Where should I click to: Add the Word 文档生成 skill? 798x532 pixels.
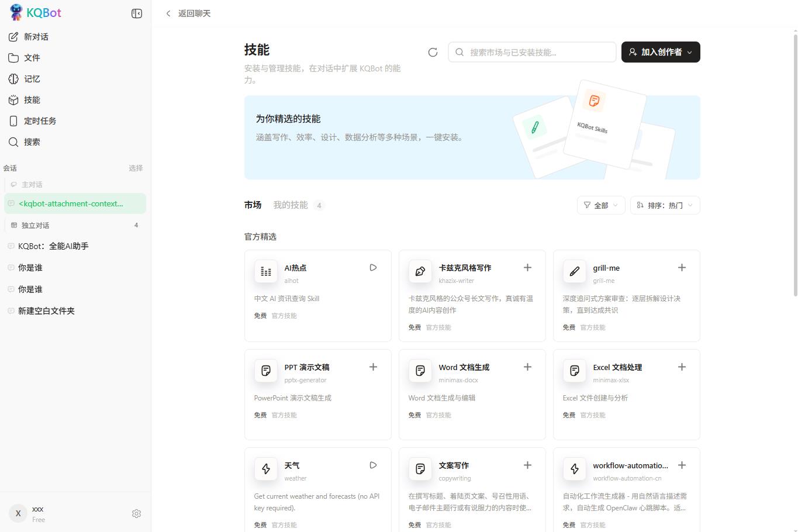click(x=527, y=367)
